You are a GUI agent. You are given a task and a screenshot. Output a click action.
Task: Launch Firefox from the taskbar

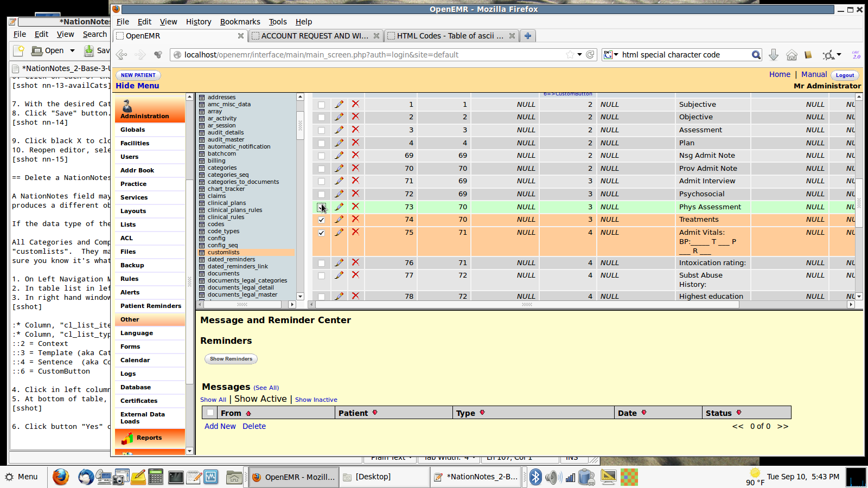coord(61,477)
